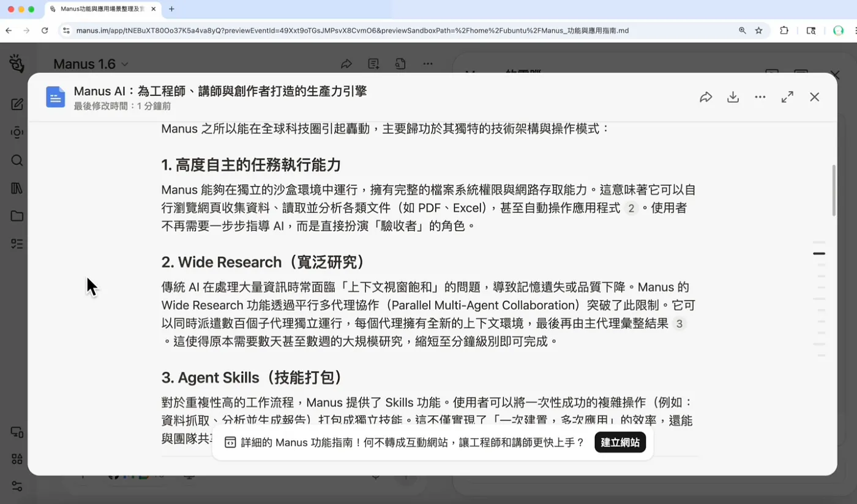Start a new task via the pencil icon
857x504 pixels.
coord(17,105)
